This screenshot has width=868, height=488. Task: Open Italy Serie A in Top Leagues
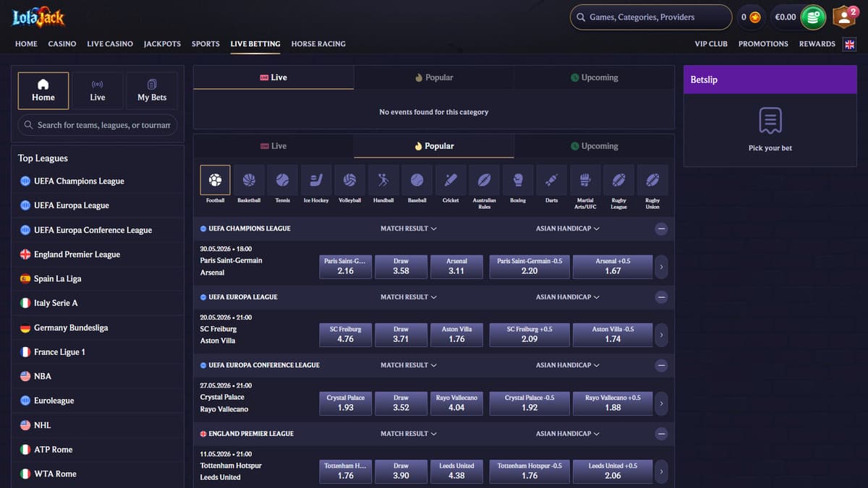[x=98, y=303]
